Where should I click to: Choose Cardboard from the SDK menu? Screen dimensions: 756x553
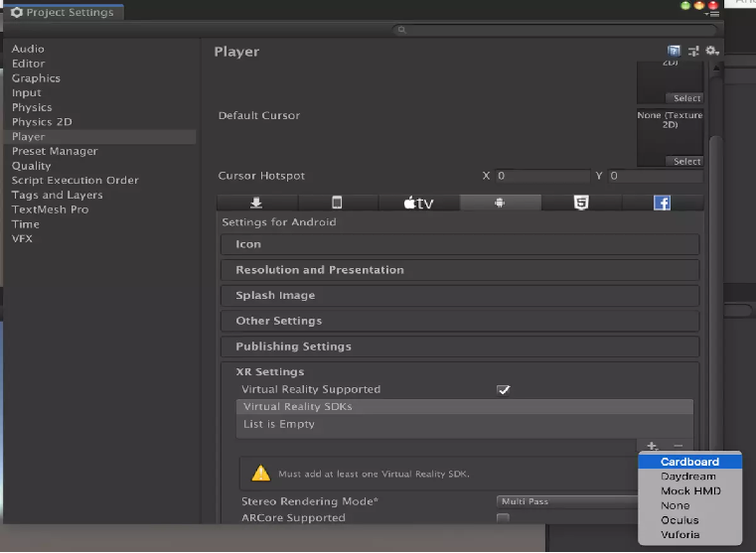pos(690,462)
